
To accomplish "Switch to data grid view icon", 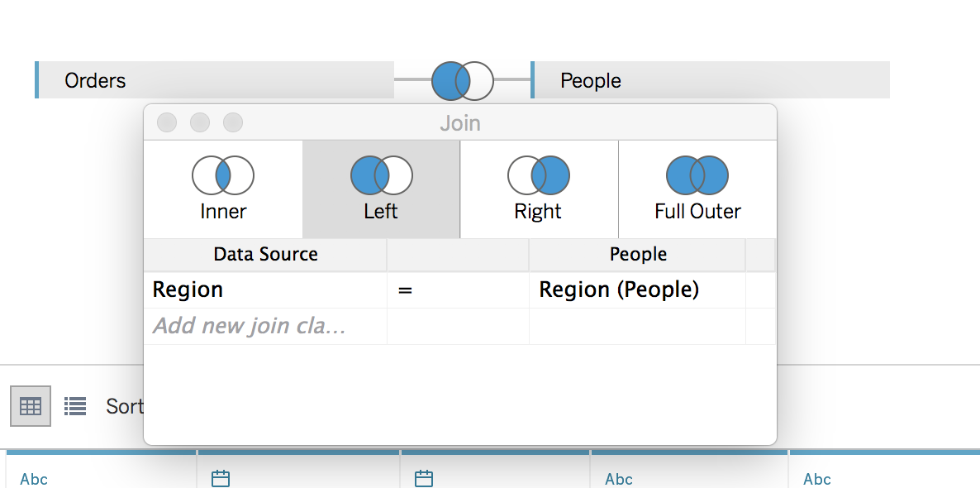I will point(31,406).
